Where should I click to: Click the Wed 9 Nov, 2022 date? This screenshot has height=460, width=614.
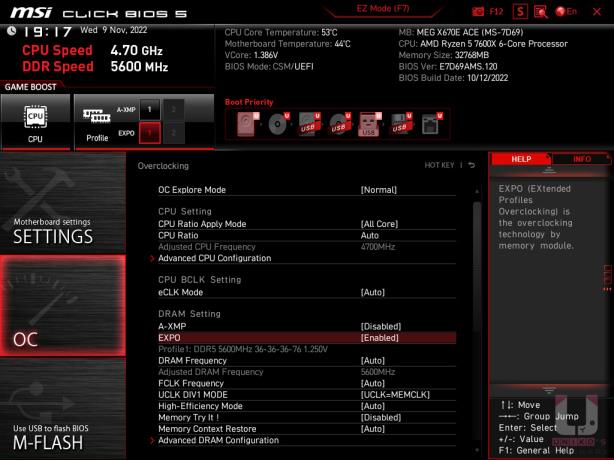point(114,30)
